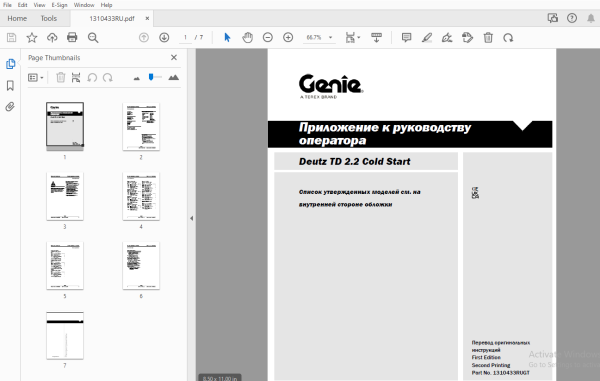Open the zoom level dropdown arrow
The image size is (600, 381).
[x=331, y=37]
